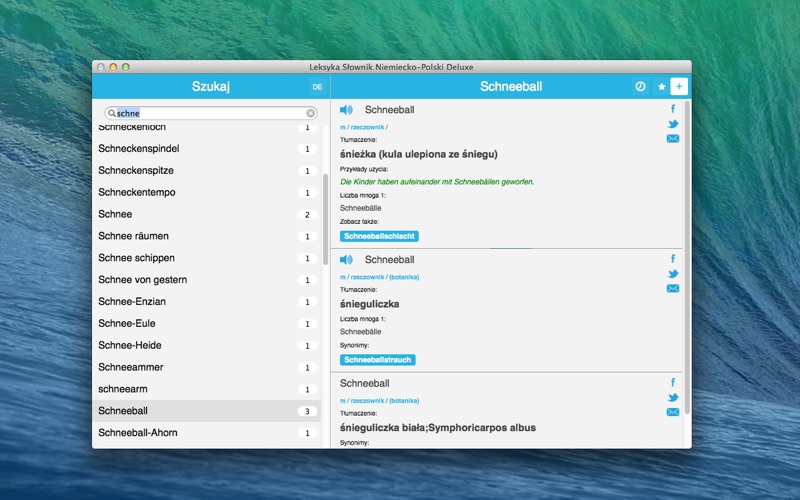The image size is (800, 500).
Task: Share śnieguliczka entry on Facebook
Action: [673, 259]
